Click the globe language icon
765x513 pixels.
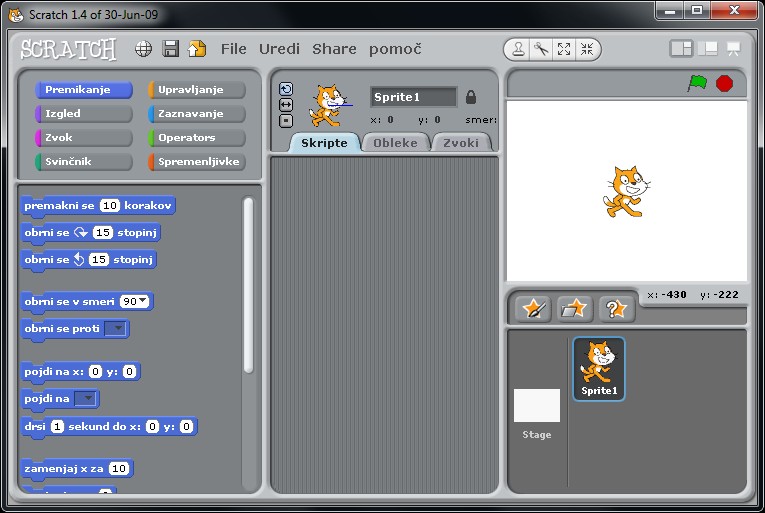pos(144,49)
